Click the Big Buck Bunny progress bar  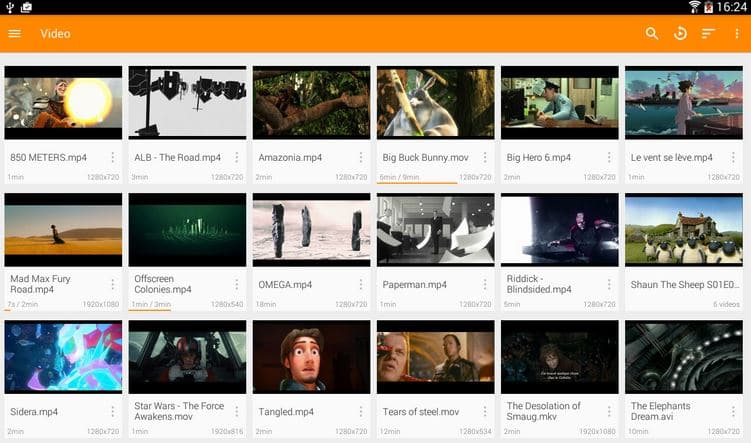(x=417, y=182)
